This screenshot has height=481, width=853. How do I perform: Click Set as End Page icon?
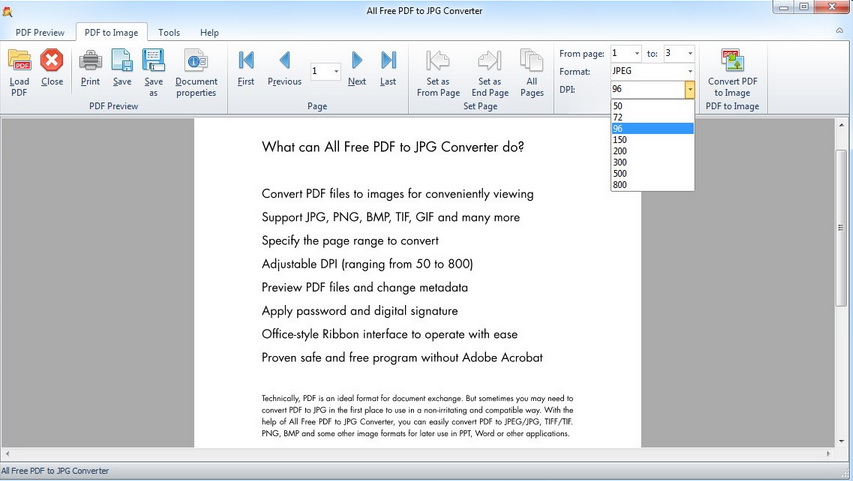[490, 60]
